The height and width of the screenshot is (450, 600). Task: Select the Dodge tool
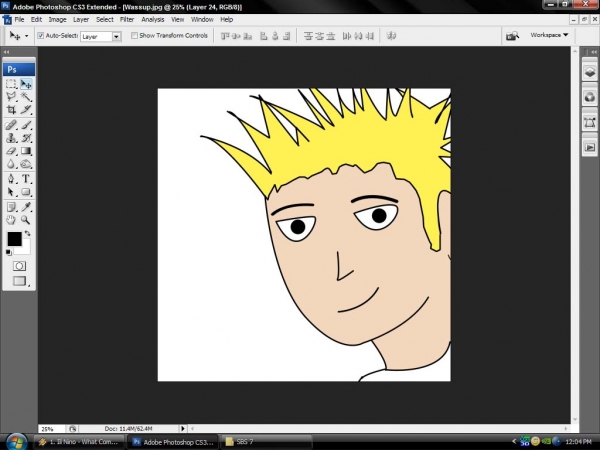(x=26, y=164)
